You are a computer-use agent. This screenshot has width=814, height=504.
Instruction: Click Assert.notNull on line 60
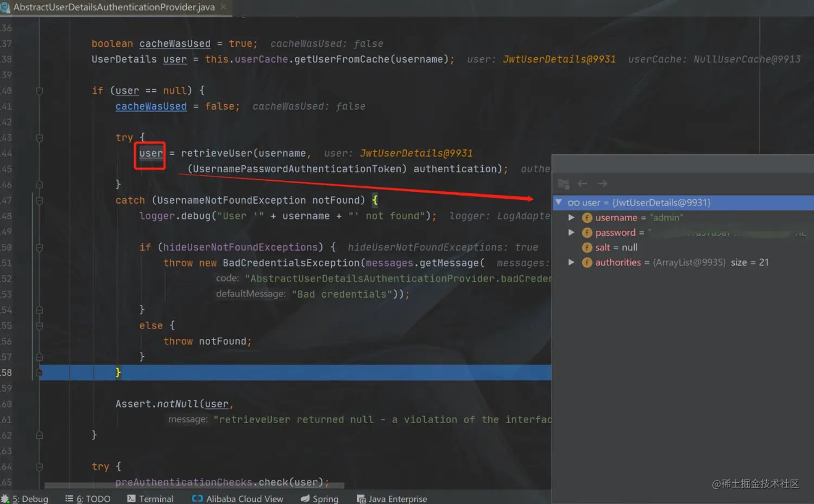coord(157,404)
